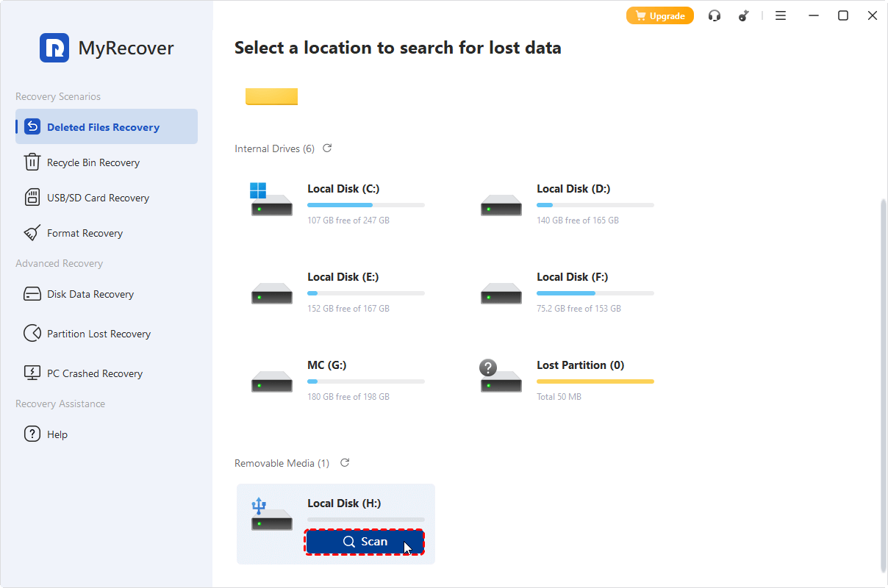
Task: Click the Lost Partition yellow usage bar
Action: pyautogui.click(x=595, y=381)
